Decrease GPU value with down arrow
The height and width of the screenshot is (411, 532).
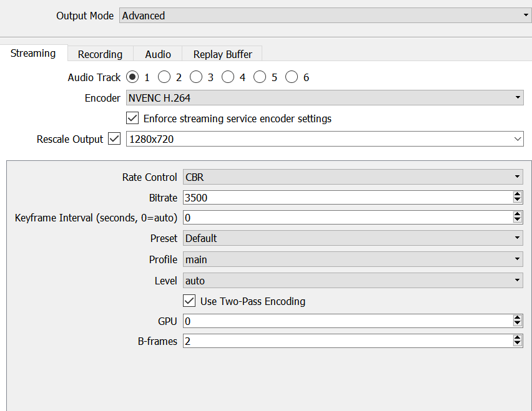518,324
